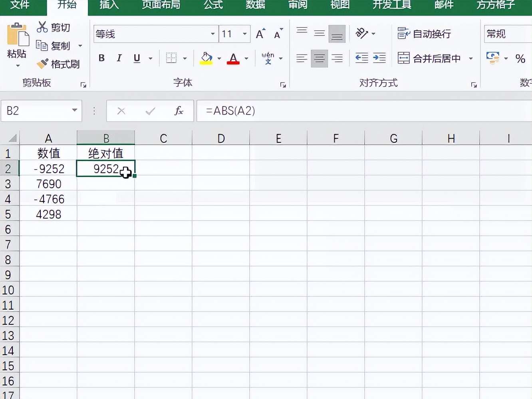
Task: Open the 字体 group dialog launcher
Action: 283,85
